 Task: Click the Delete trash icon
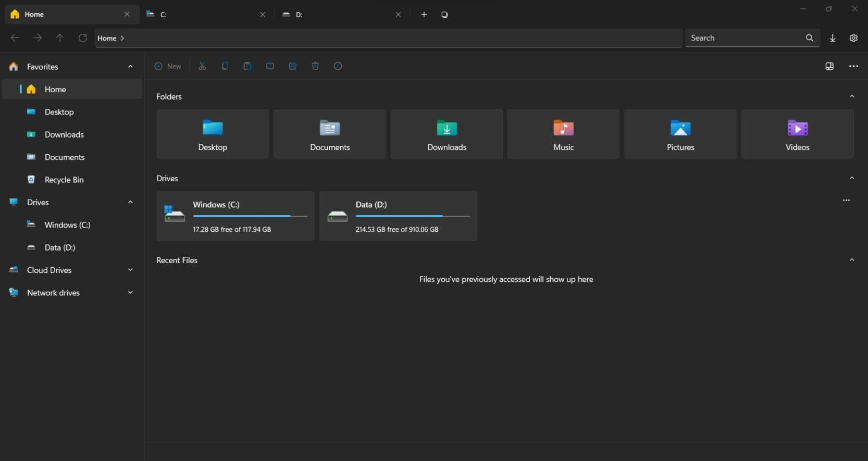point(315,66)
